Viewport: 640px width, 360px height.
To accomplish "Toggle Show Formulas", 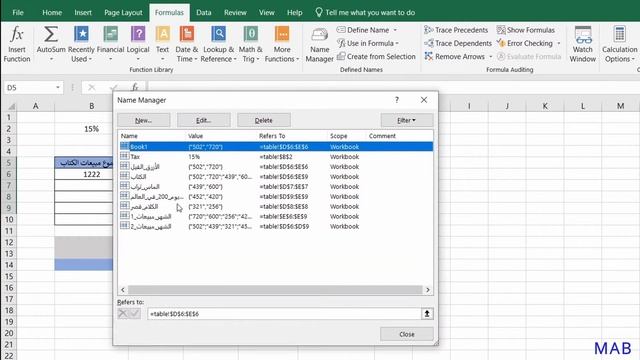I will click(526, 30).
